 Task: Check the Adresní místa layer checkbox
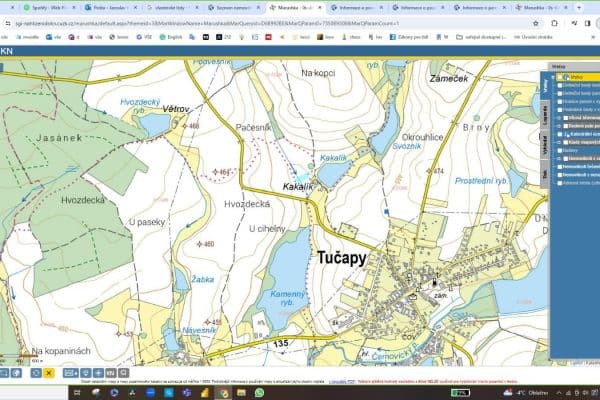[x=561, y=183]
